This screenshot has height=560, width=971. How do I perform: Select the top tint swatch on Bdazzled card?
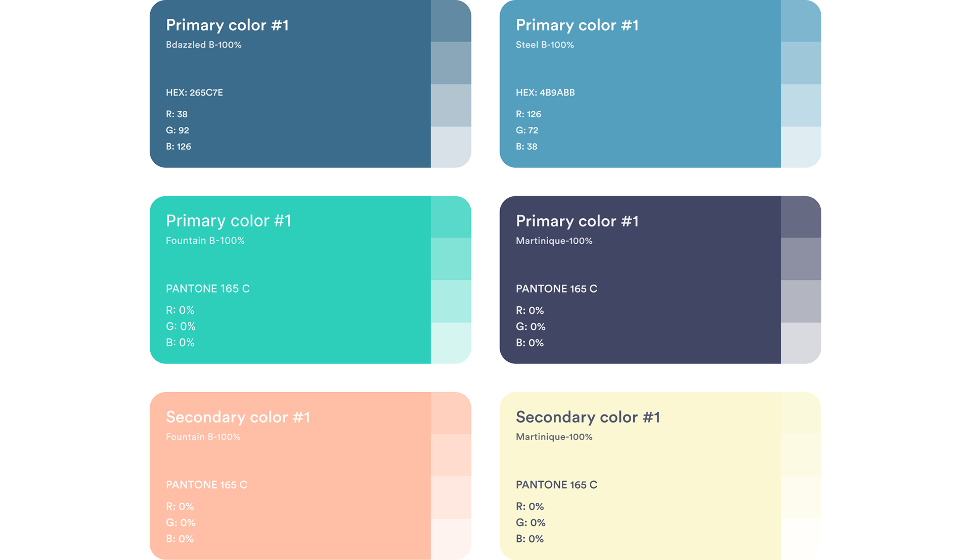(x=451, y=21)
